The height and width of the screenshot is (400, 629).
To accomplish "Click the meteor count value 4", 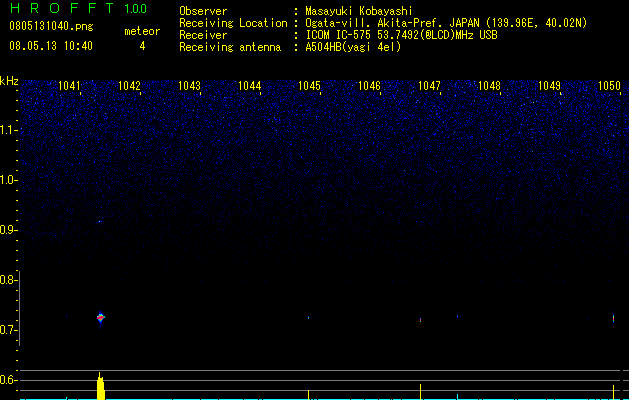I will click(x=142, y=46).
